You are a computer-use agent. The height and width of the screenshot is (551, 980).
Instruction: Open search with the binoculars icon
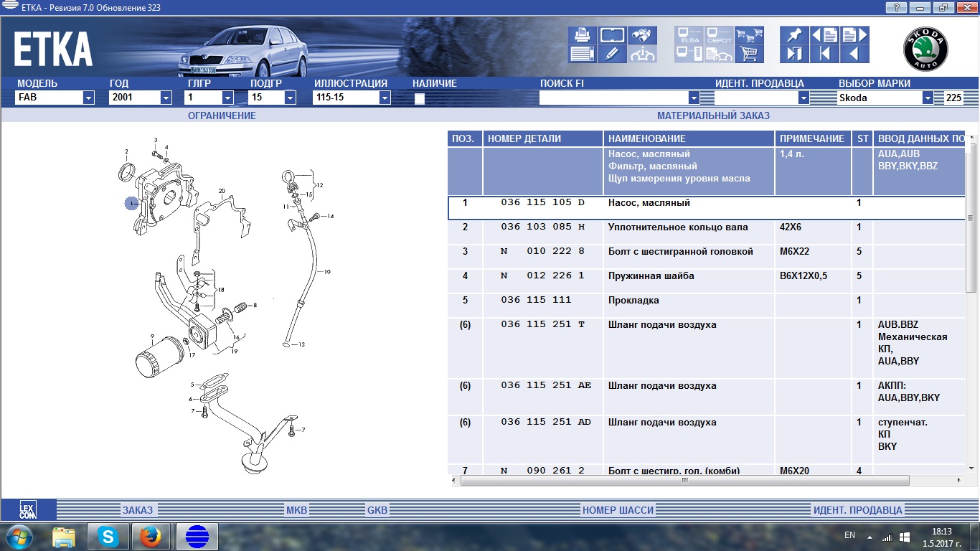tap(642, 35)
